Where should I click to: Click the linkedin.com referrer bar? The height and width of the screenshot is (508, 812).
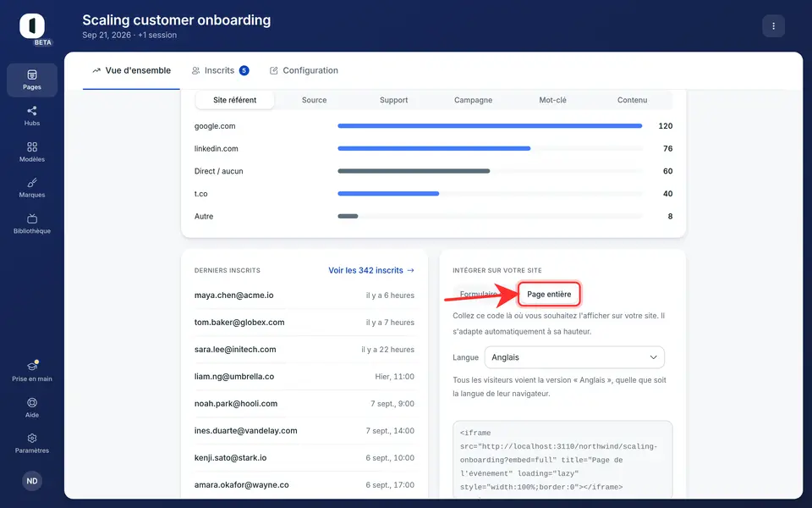[x=434, y=149]
